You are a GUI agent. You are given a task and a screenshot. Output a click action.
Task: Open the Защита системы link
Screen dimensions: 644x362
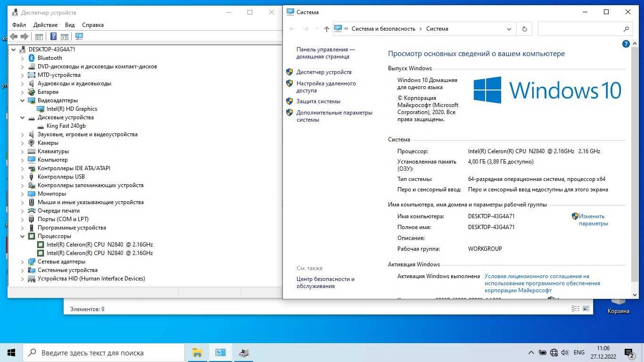click(318, 101)
